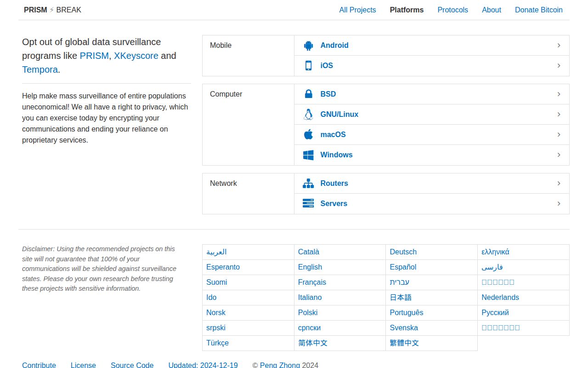This screenshot has height=368, width=588.
Task: Open the About page
Action: coord(491,10)
